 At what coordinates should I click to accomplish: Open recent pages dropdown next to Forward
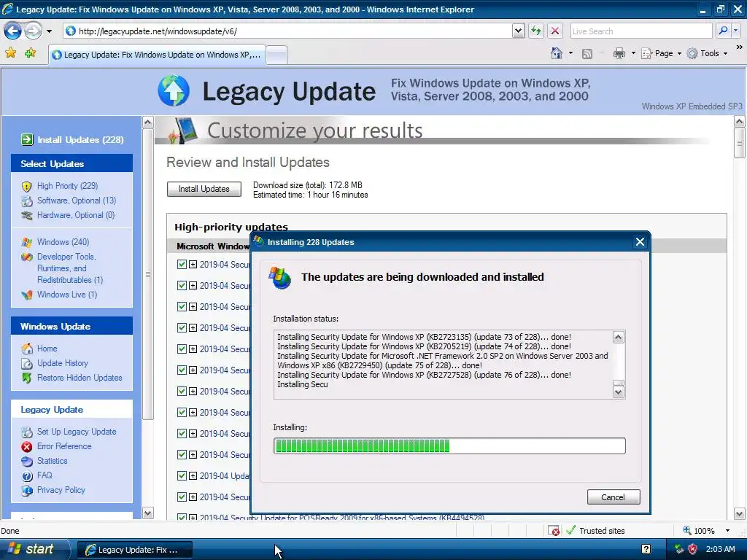pos(49,31)
